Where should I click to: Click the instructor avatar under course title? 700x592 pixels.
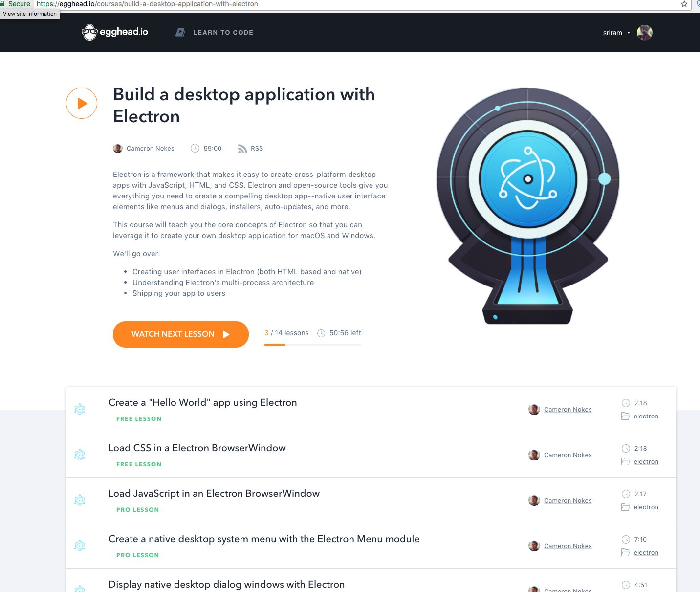tap(118, 148)
